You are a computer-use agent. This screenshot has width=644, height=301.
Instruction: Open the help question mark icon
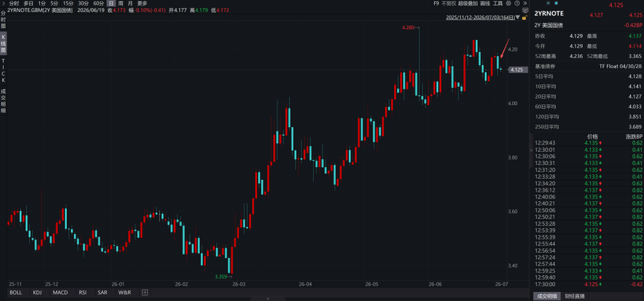pos(517,3)
